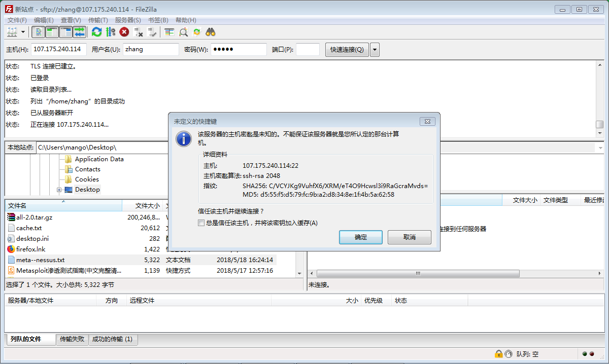
Task: Disconnect from the current server
Action: [138, 32]
